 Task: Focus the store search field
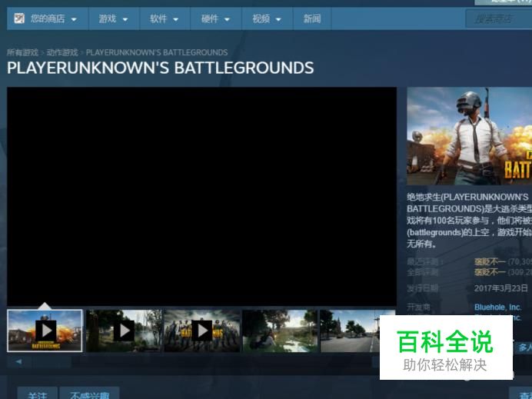tap(498, 19)
